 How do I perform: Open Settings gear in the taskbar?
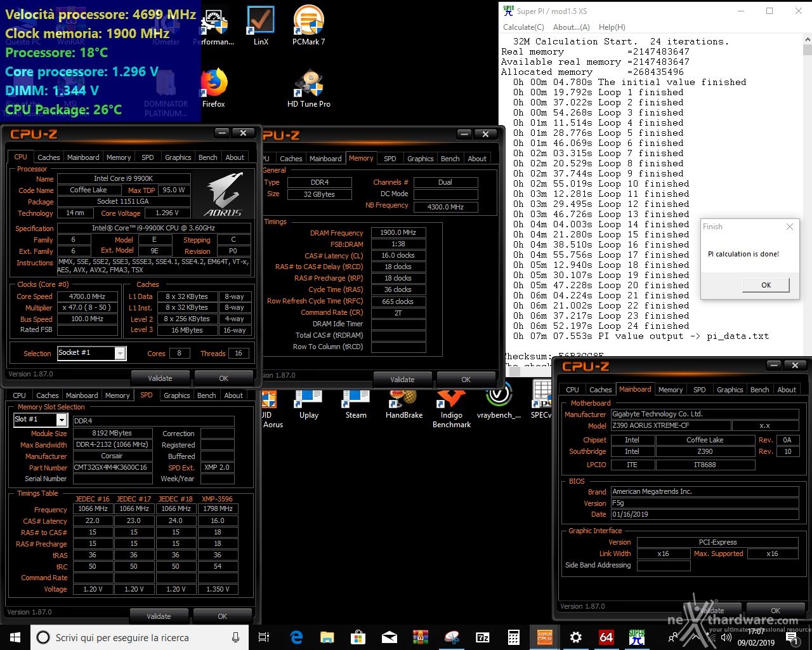pos(576,637)
